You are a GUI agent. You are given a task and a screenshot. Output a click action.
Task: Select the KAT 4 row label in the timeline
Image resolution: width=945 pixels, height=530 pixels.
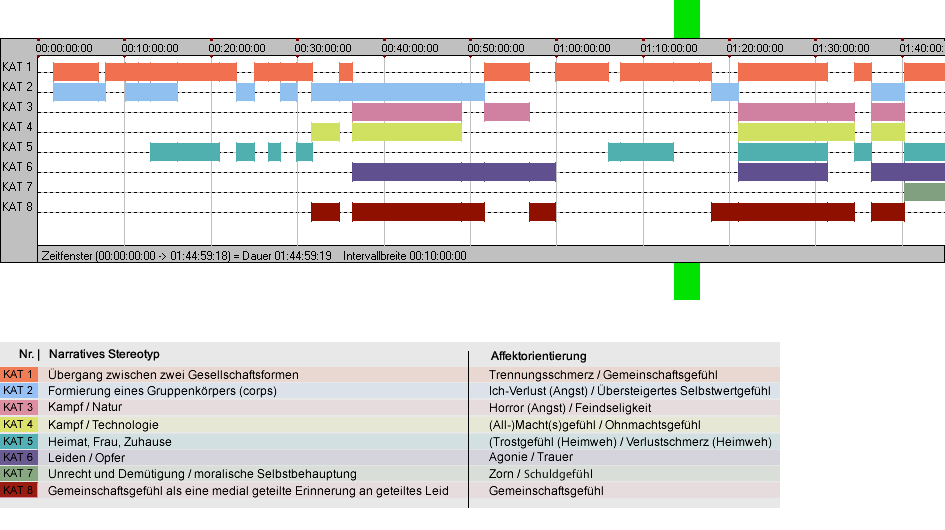coord(17,127)
